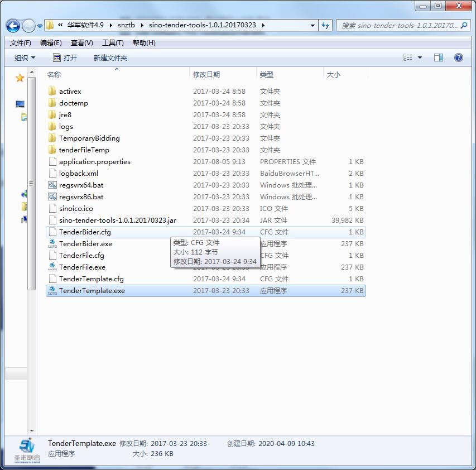Screen dimensions: 476x470
Task: Click the TenderFile.exe file name
Action: click(x=82, y=267)
